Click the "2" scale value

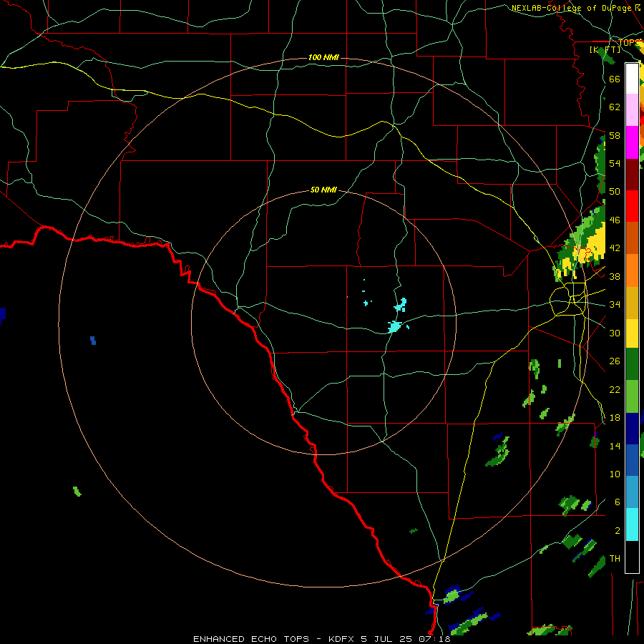click(x=617, y=530)
